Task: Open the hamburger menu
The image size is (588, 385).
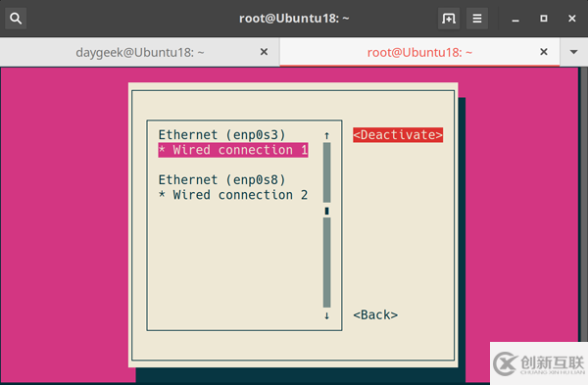Action: click(477, 19)
